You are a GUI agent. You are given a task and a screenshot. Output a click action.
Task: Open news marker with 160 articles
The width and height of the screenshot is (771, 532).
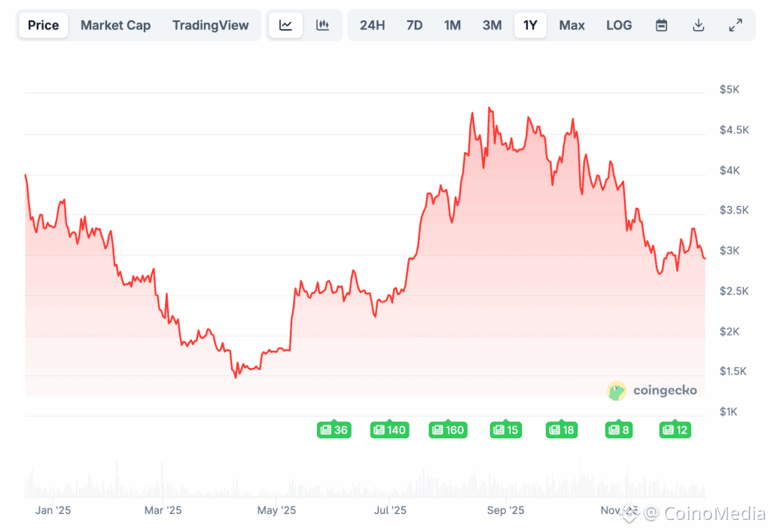(x=448, y=430)
